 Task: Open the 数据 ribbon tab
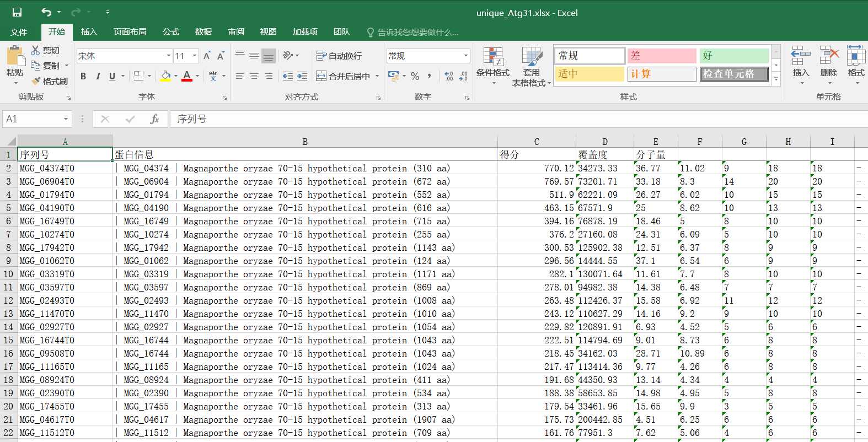[203, 32]
